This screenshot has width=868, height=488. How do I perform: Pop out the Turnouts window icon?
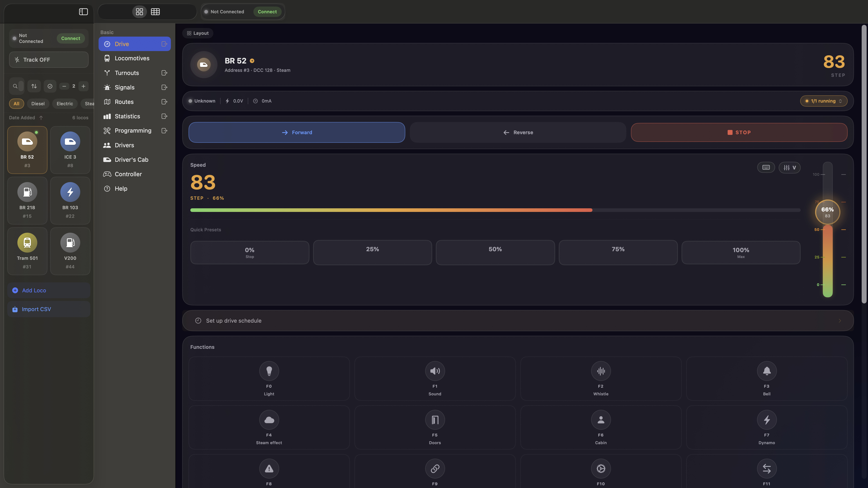[x=164, y=73]
